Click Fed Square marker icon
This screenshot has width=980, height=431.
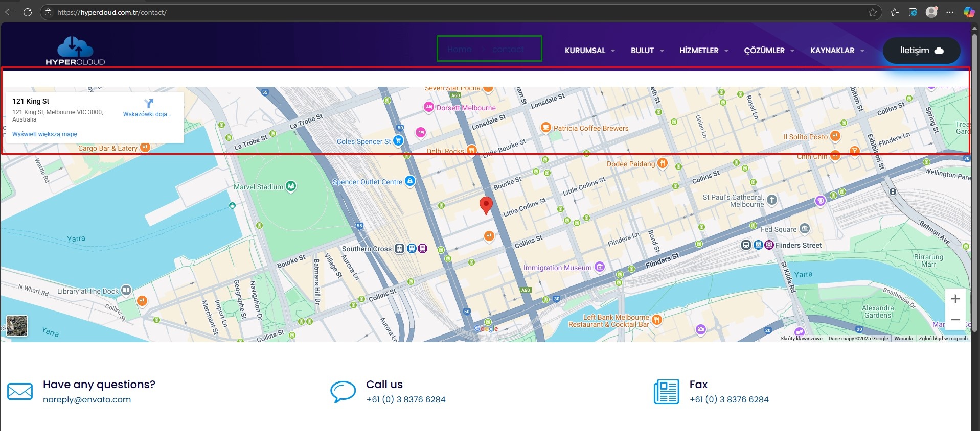point(805,228)
